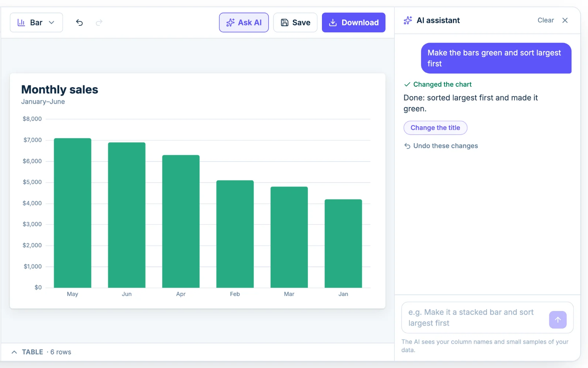The width and height of the screenshot is (588, 368).
Task: Select the Feb bar in chart
Action: [x=235, y=234]
